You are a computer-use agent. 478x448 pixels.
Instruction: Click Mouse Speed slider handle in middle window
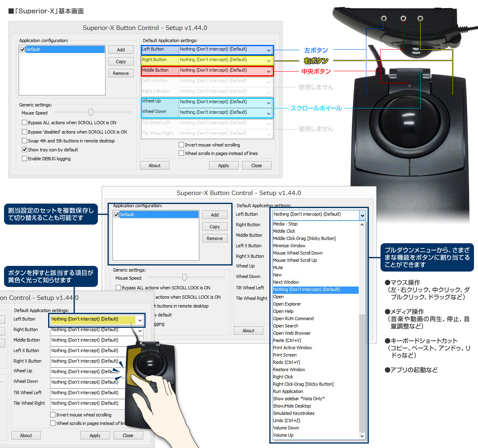click(184, 278)
